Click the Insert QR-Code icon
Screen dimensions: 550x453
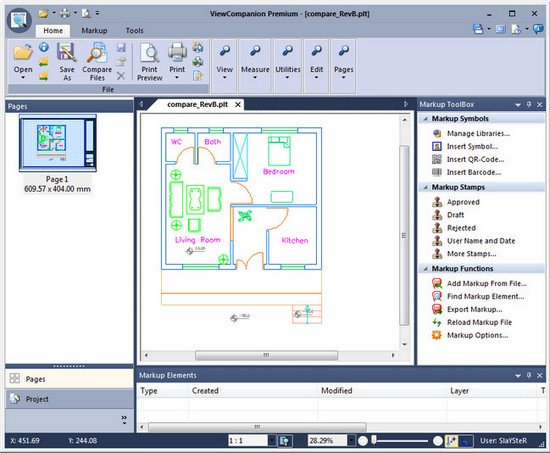pos(437,159)
